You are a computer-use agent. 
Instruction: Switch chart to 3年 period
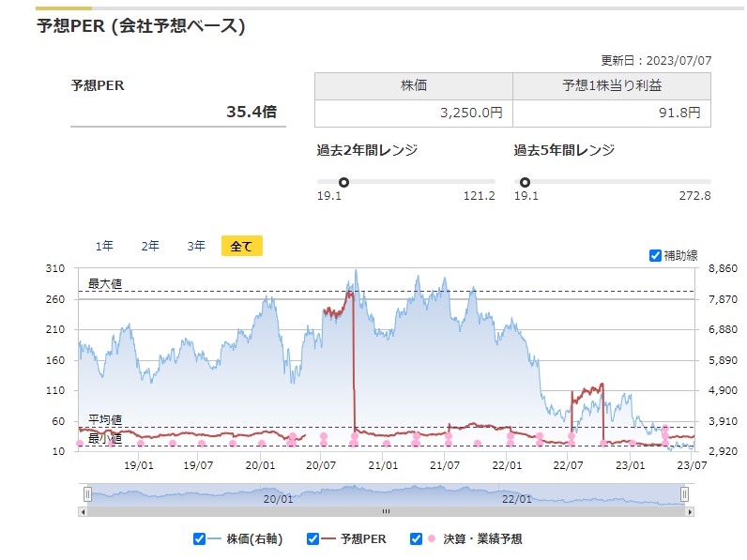click(196, 246)
